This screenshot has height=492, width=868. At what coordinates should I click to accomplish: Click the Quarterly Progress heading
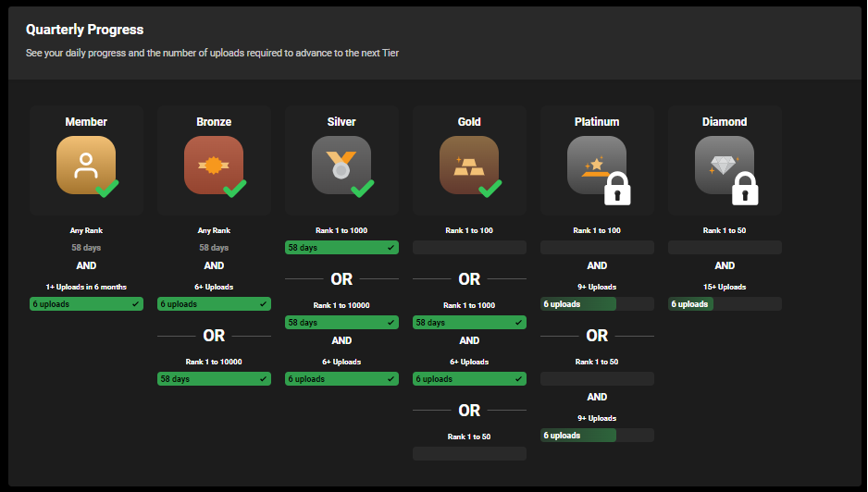pyautogui.click(x=84, y=31)
